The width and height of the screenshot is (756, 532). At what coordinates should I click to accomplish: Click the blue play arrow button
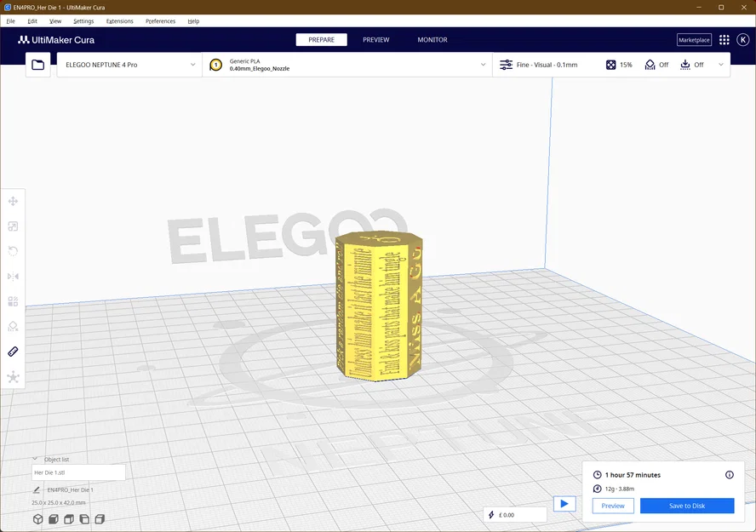coord(564,504)
